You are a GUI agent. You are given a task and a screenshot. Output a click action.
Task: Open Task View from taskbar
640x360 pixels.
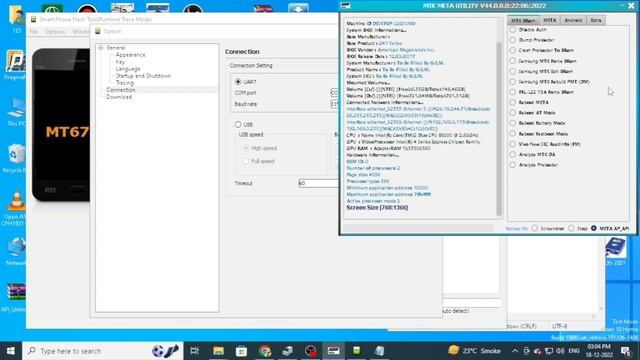[x=195, y=351]
